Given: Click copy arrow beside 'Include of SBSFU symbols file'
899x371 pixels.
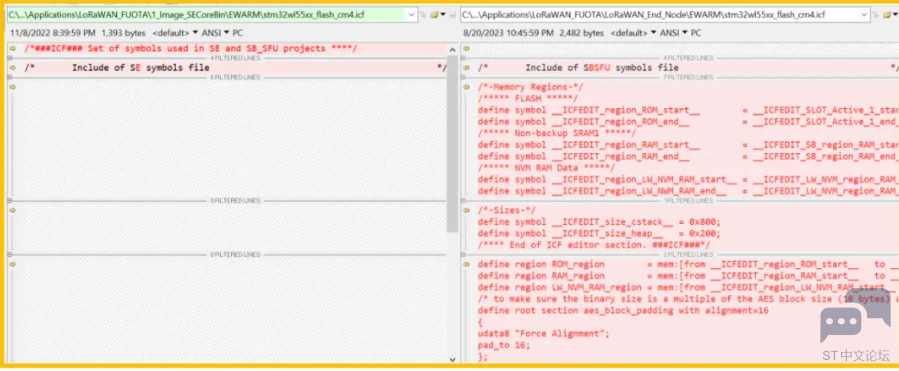Looking at the screenshot, I should pyautogui.click(x=466, y=68).
